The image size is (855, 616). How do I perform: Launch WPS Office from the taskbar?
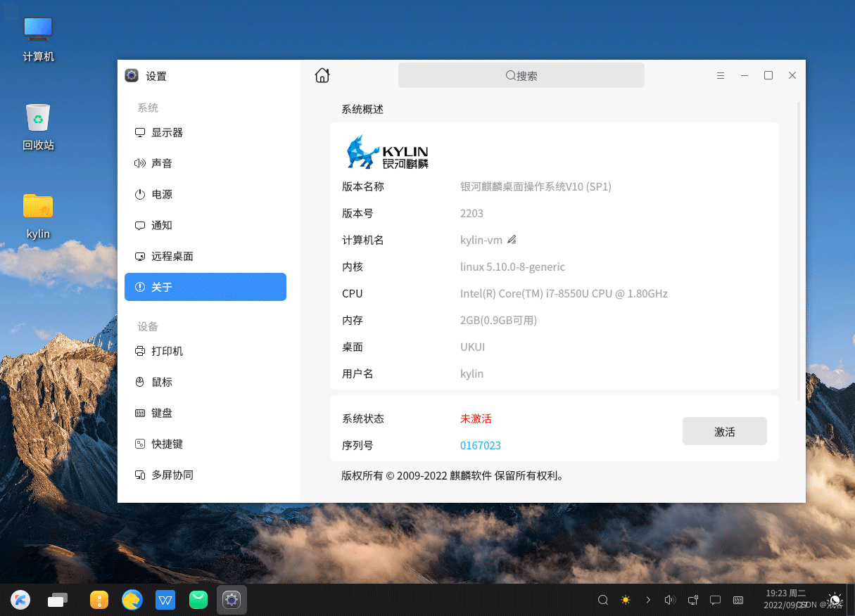pyautogui.click(x=165, y=600)
